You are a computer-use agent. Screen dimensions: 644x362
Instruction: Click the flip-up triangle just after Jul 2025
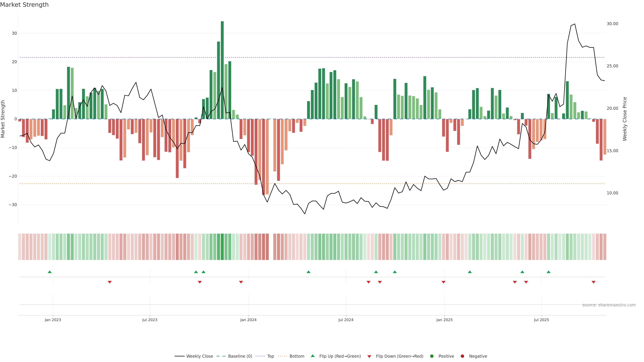pyautogui.click(x=549, y=272)
